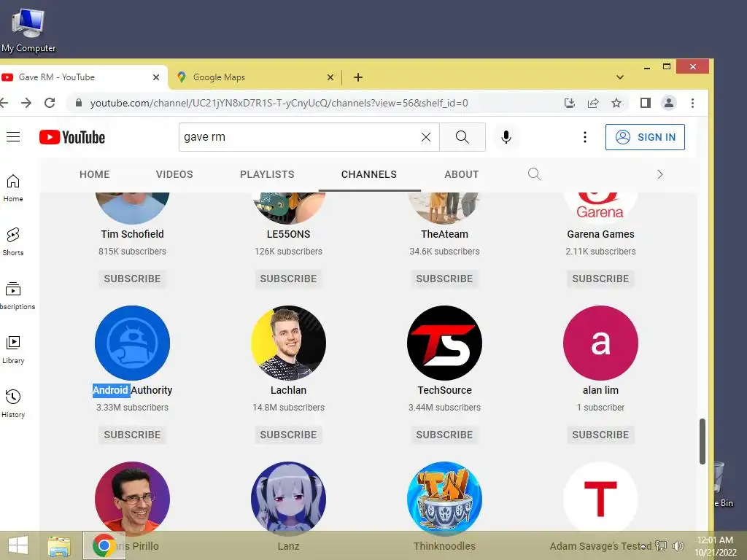This screenshot has width=747, height=560.
Task: Open YouTube settings three-dot menu
Action: pos(584,137)
